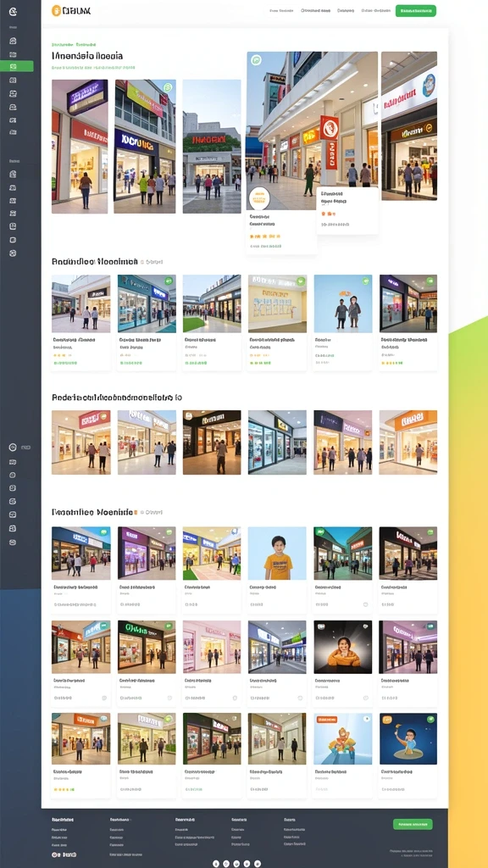Click the rightmost round social icon in the footer
The image size is (488, 868).
click(257, 863)
